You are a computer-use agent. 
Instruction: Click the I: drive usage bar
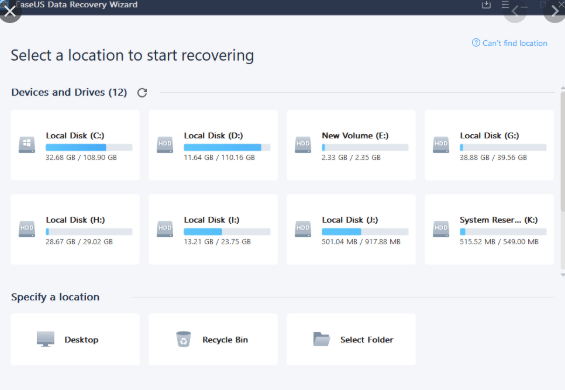click(227, 231)
